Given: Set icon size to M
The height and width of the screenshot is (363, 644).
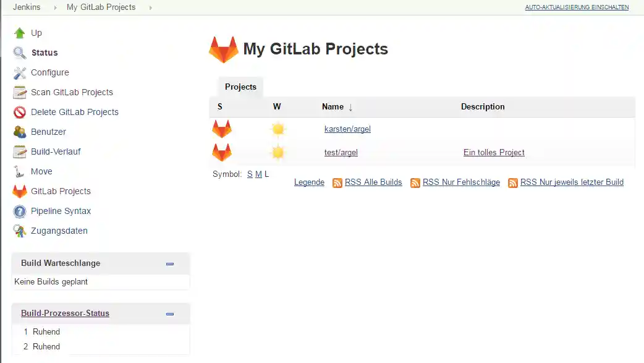Looking at the screenshot, I should 258,174.
